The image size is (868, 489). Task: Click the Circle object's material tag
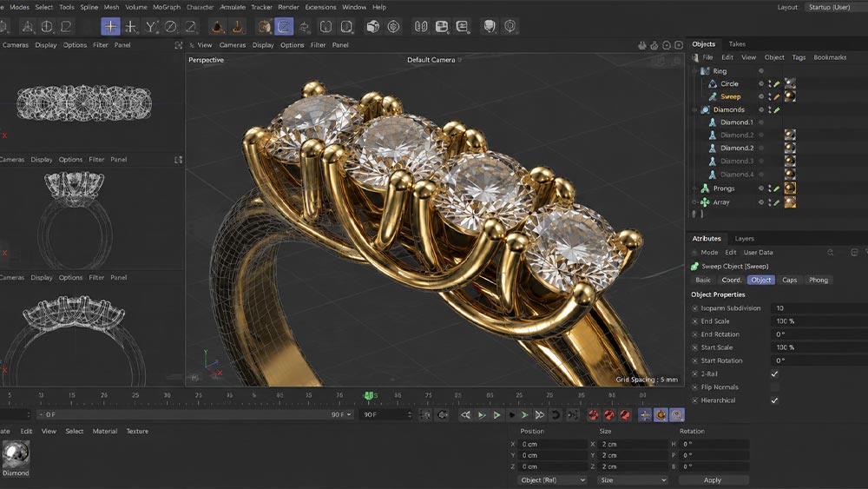click(x=790, y=83)
